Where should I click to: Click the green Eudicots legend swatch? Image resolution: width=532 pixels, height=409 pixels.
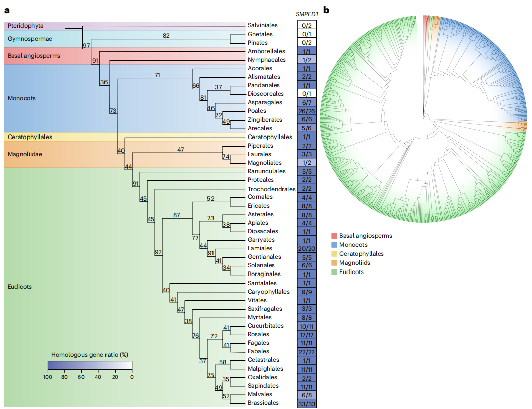coord(334,272)
